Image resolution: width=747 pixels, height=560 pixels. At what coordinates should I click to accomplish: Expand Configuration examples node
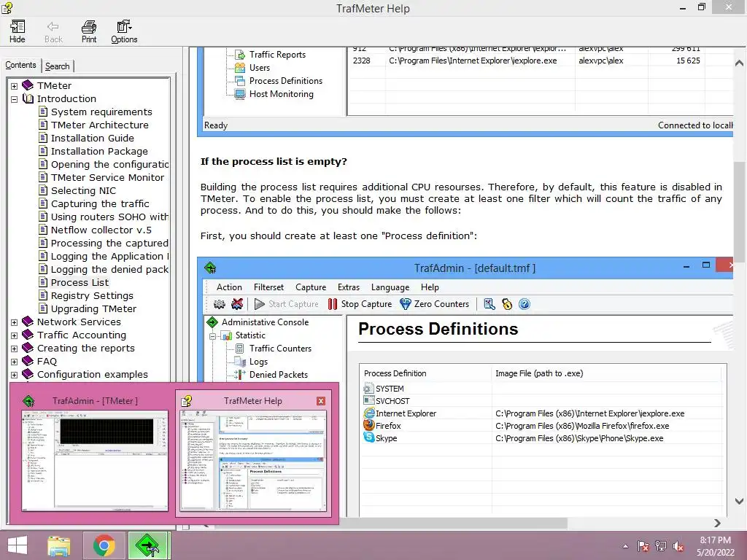(15, 375)
